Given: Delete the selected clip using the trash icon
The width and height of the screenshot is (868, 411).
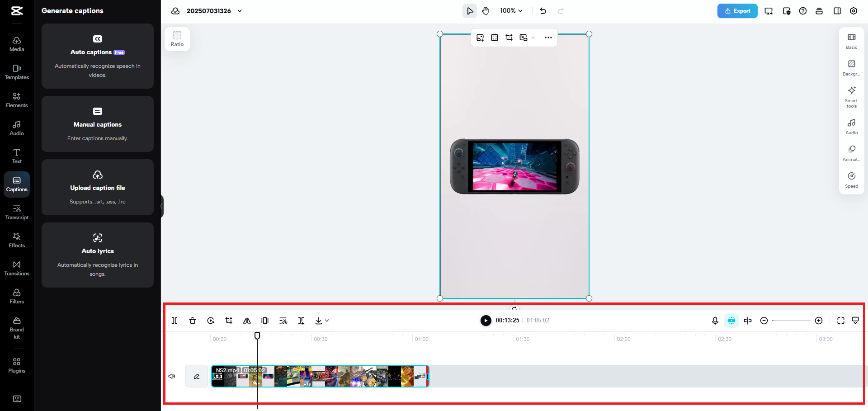Looking at the screenshot, I should click(x=193, y=321).
